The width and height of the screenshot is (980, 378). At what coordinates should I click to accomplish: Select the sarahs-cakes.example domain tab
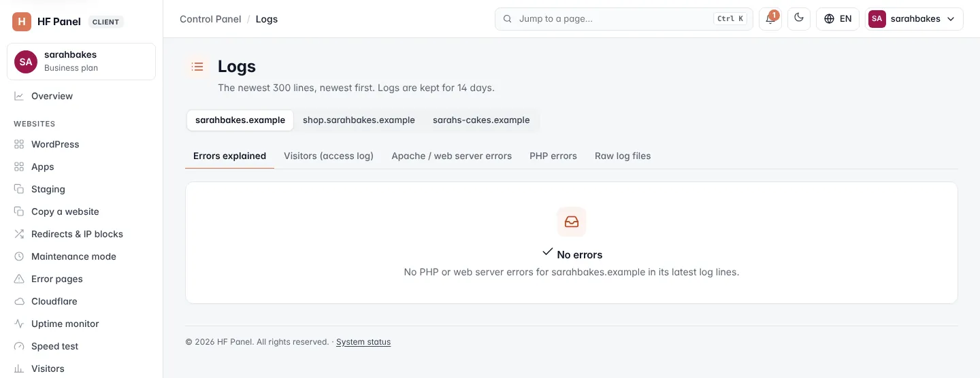tap(481, 120)
